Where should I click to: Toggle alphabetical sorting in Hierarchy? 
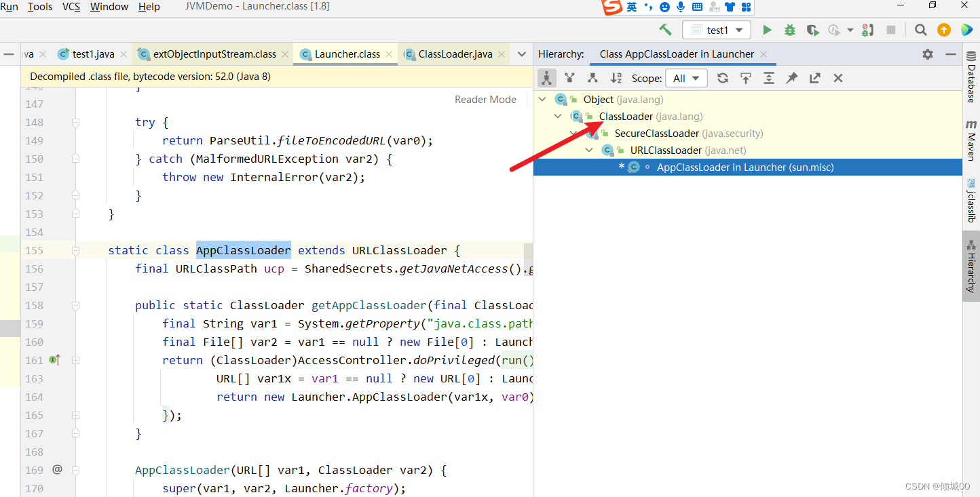[616, 78]
